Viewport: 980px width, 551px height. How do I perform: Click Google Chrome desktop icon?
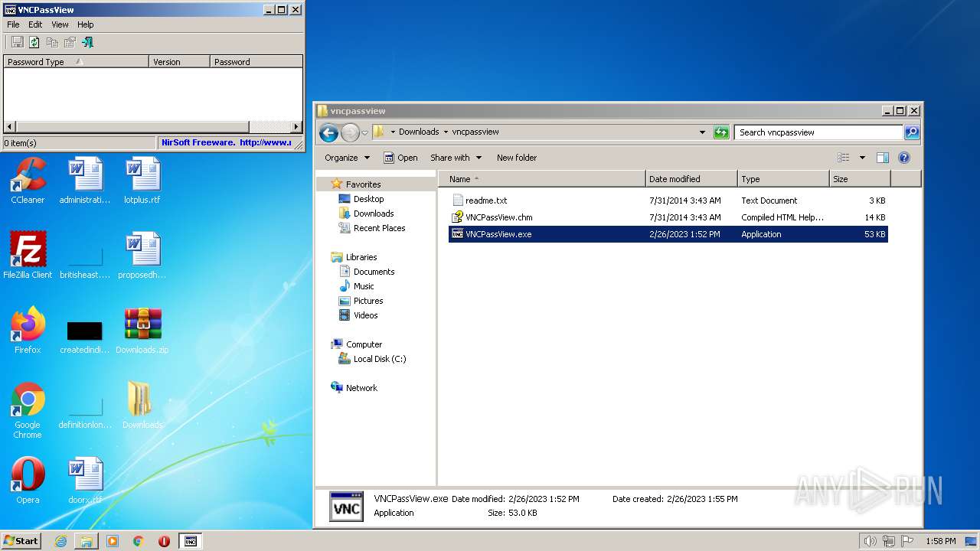[x=28, y=410]
